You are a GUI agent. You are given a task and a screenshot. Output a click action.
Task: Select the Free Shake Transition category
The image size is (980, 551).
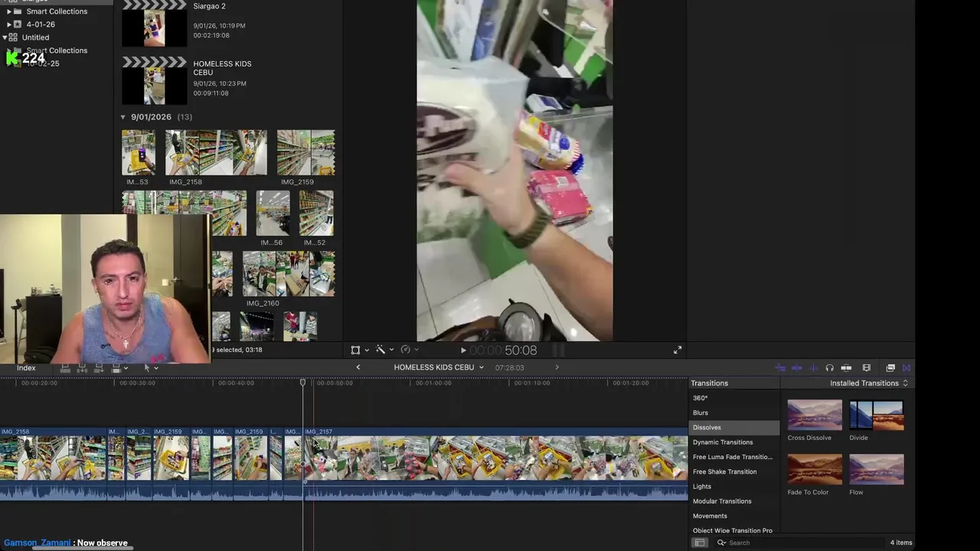(x=724, y=471)
